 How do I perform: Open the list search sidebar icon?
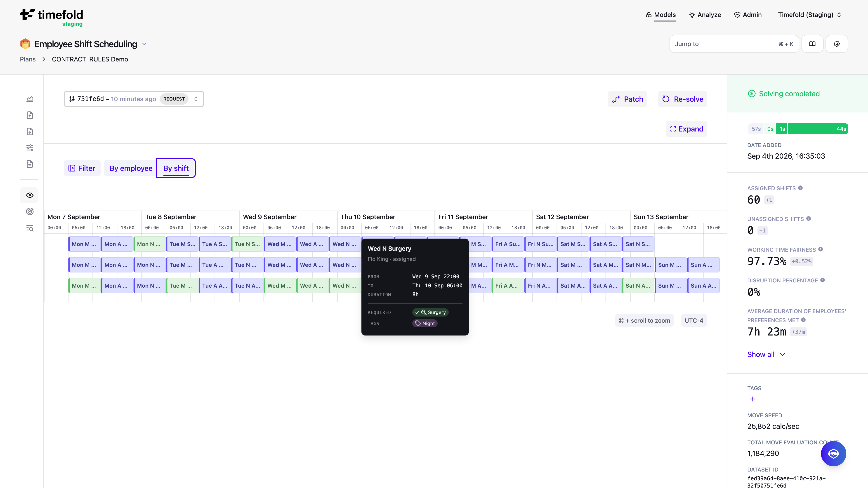[30, 228]
